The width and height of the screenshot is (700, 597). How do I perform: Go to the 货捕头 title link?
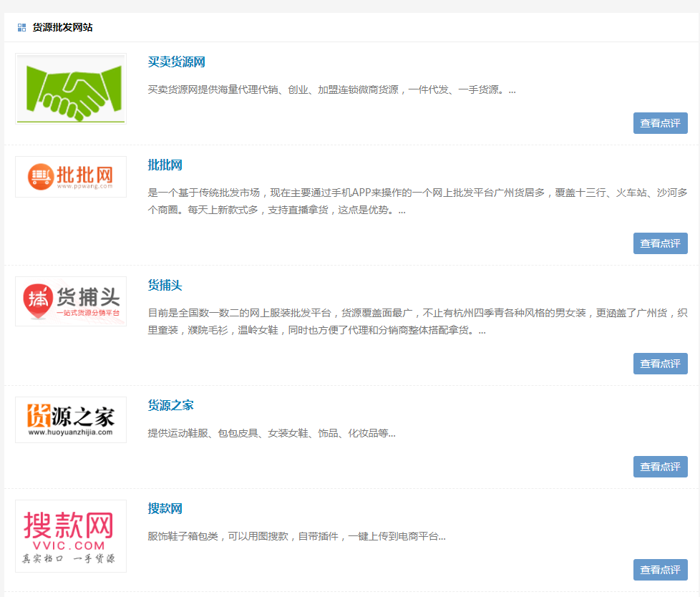coord(165,286)
